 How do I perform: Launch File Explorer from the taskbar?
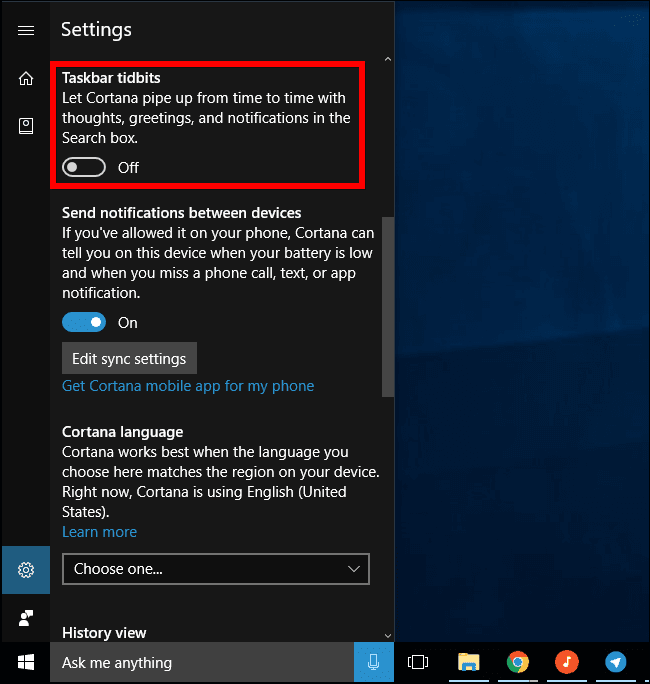point(469,662)
